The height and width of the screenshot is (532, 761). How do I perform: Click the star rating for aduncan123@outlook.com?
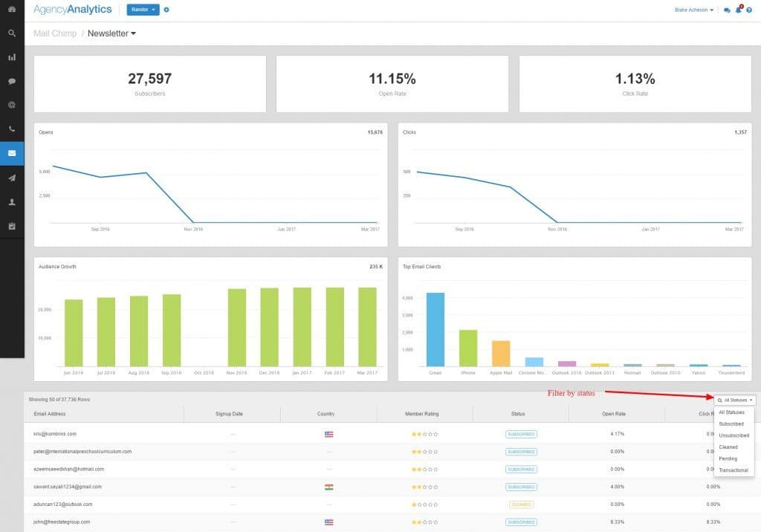(x=424, y=505)
